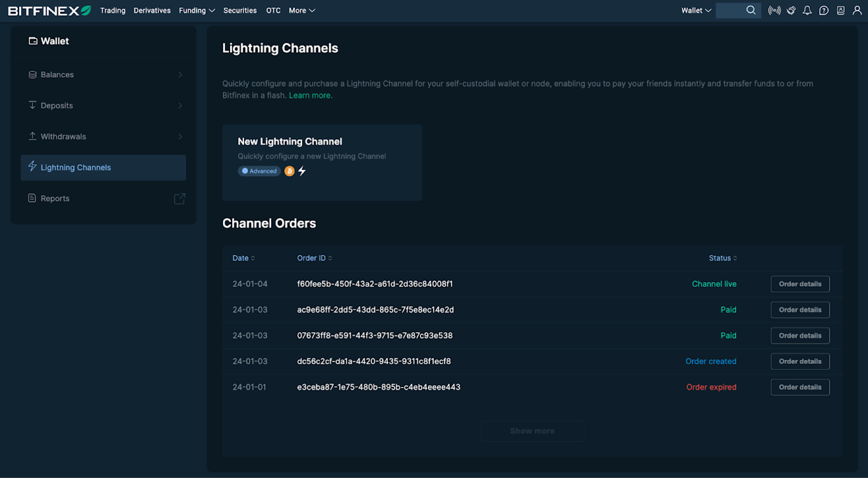Expand the Deposits submenu chevron
The image size is (868, 478).
180,106
